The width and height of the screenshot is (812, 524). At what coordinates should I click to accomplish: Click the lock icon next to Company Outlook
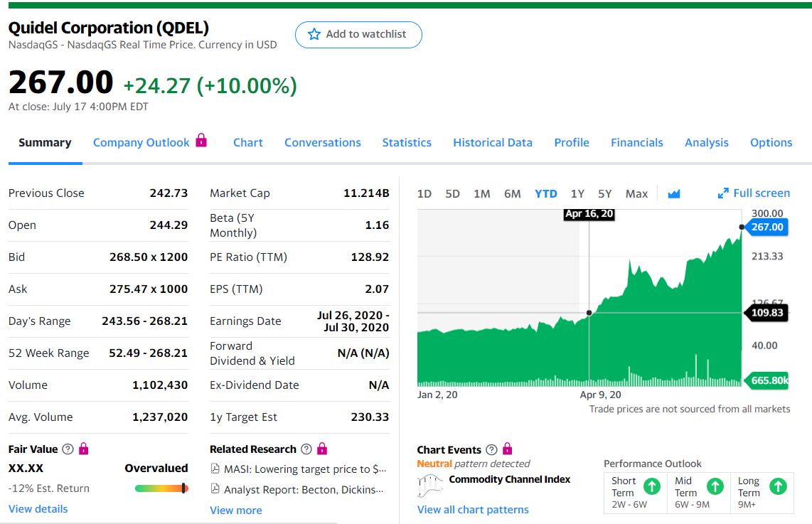coord(201,140)
